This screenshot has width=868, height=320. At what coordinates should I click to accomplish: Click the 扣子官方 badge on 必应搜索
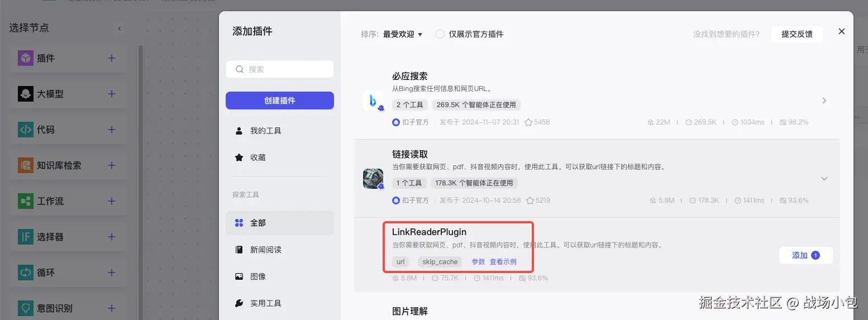point(411,122)
